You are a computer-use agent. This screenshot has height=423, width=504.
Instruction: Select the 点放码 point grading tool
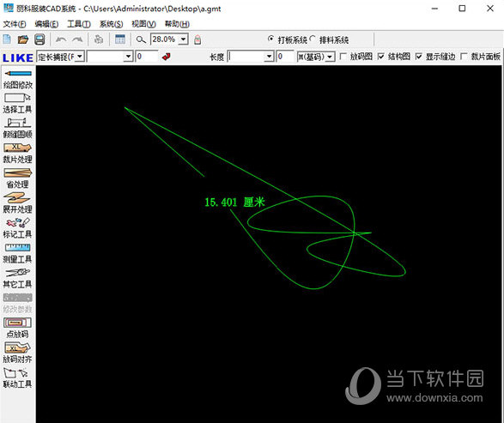point(18,329)
